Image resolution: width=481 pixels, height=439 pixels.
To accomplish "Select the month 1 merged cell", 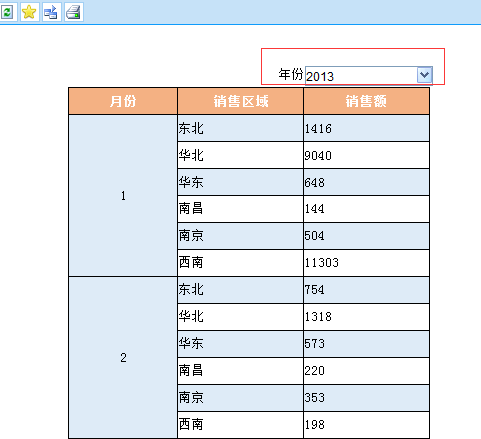I will tap(123, 195).
